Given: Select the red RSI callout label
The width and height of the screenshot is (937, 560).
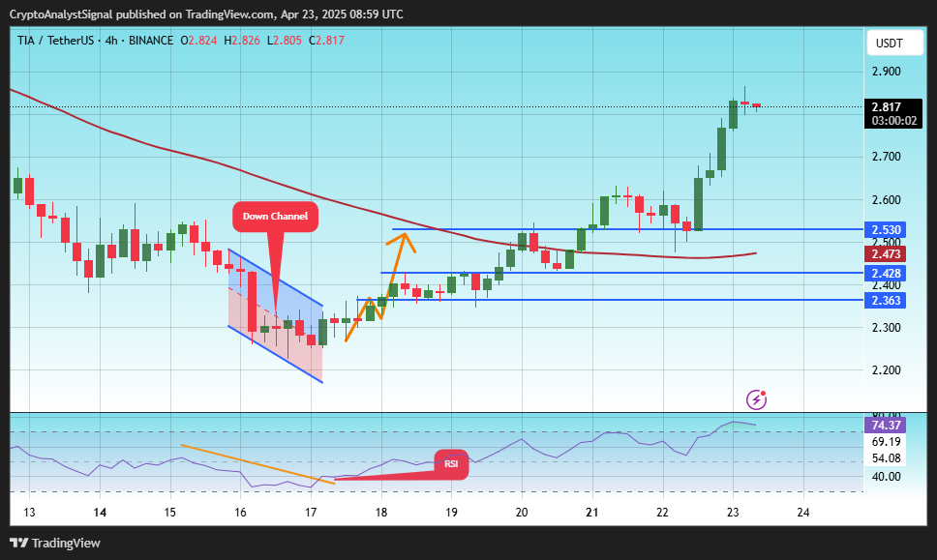Looking at the screenshot, I should 451,464.
